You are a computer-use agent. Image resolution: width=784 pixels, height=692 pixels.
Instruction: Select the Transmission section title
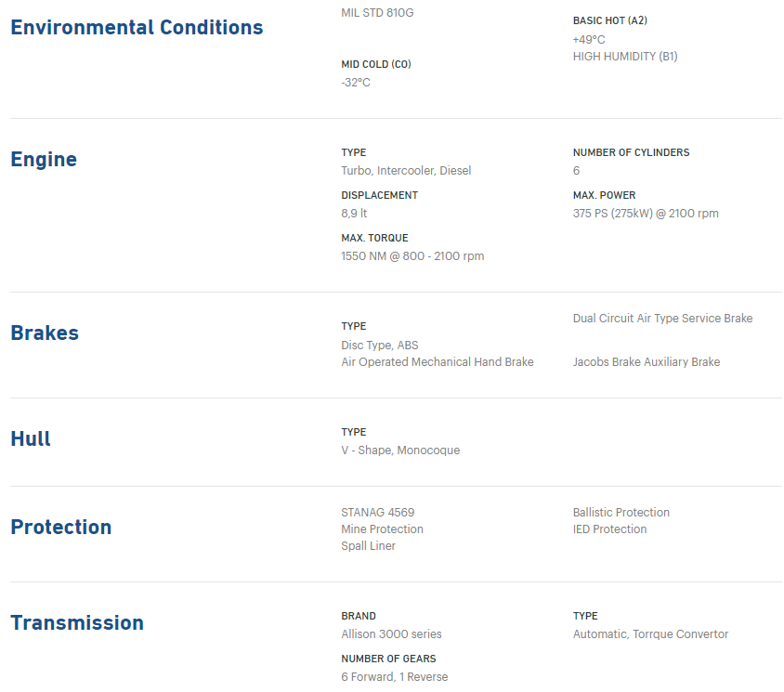77,623
